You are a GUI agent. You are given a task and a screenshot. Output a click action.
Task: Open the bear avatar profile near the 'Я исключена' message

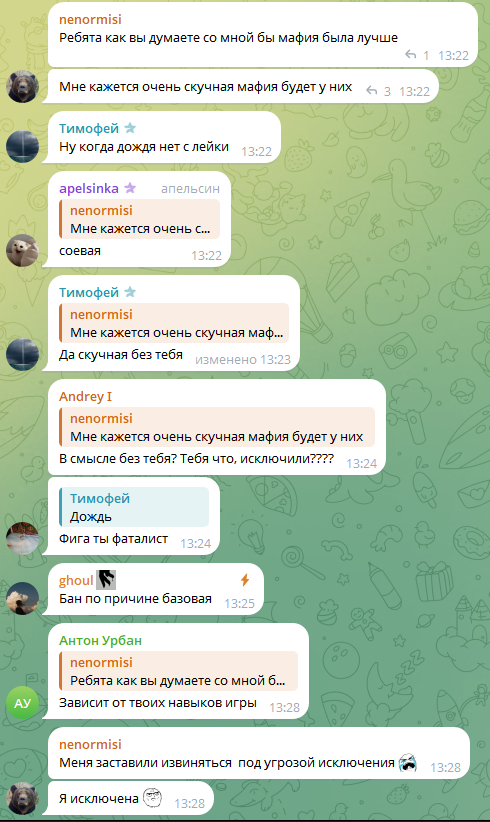[x=22, y=798]
